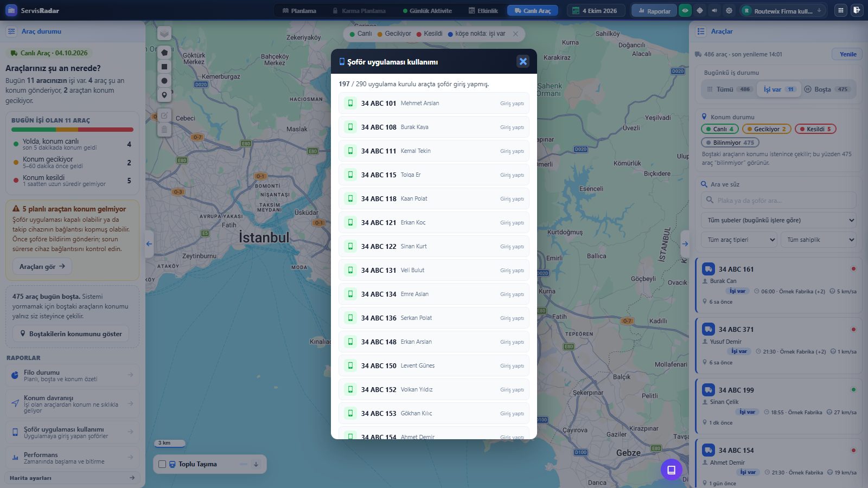Open Şoför uygulaması kullanımı report in sidebar

pos(72,432)
